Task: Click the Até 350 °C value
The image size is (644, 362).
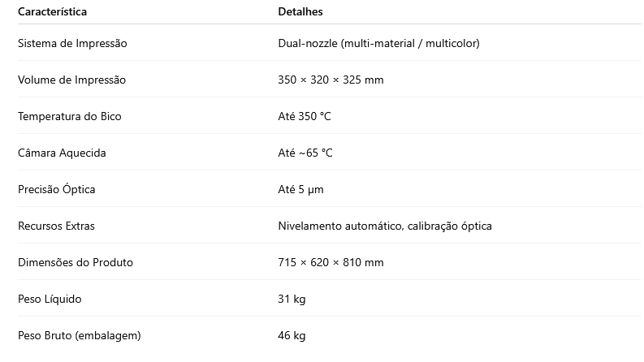Action: [305, 117]
